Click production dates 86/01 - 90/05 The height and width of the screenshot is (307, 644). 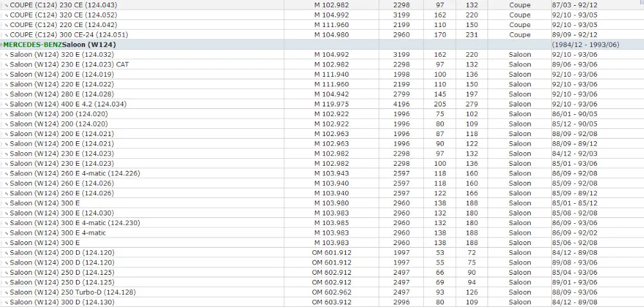[574, 114]
